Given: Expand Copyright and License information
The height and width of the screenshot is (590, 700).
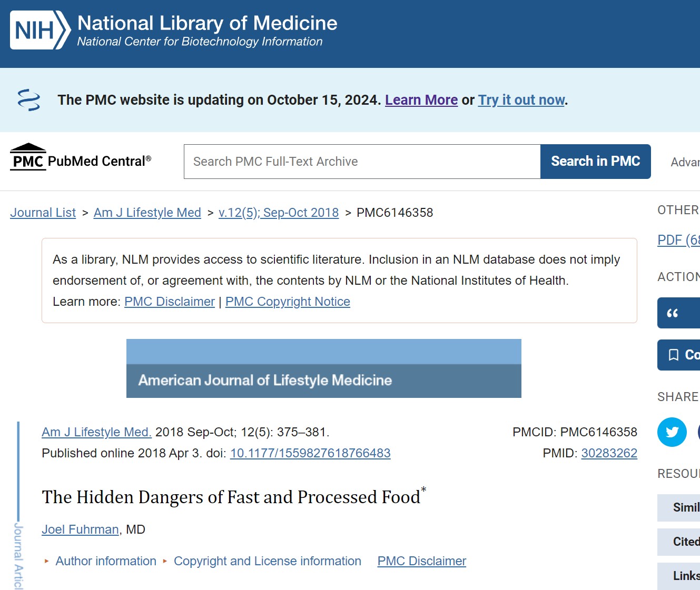Looking at the screenshot, I should 267,561.
